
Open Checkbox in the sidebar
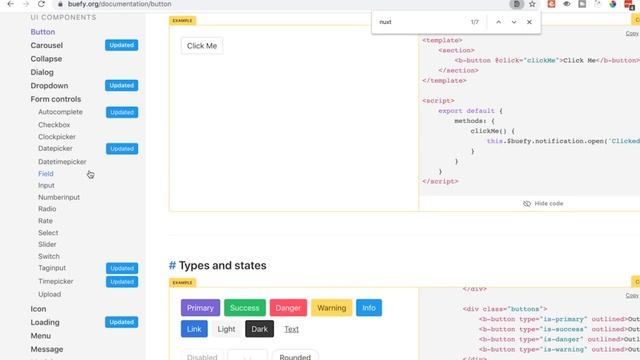point(54,125)
